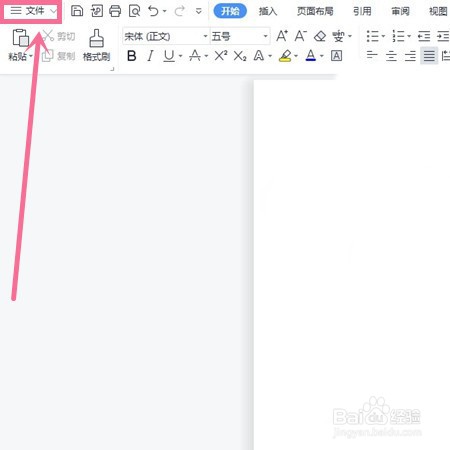450x450 pixels.
Task: Open the 审阅 tab
Action: [400, 11]
